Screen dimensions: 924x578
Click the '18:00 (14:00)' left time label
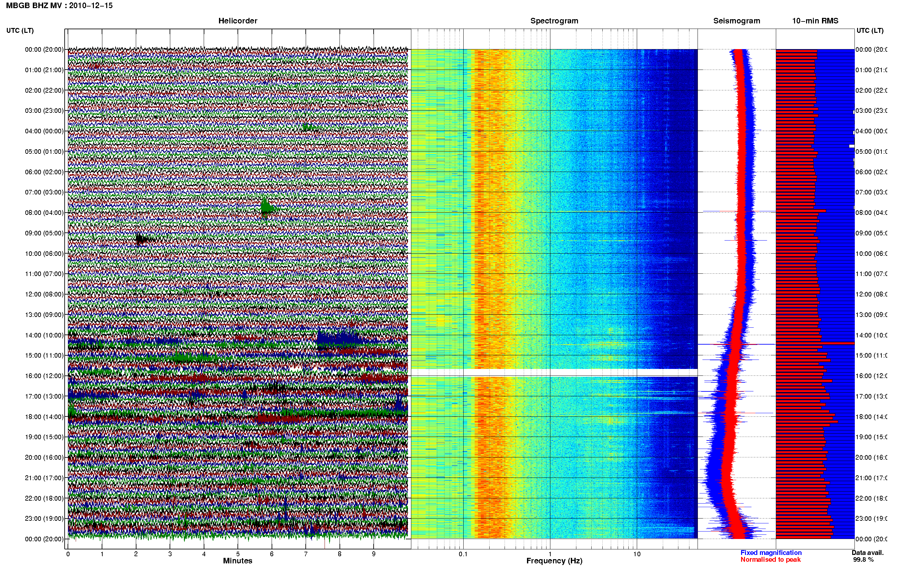[x=44, y=417]
